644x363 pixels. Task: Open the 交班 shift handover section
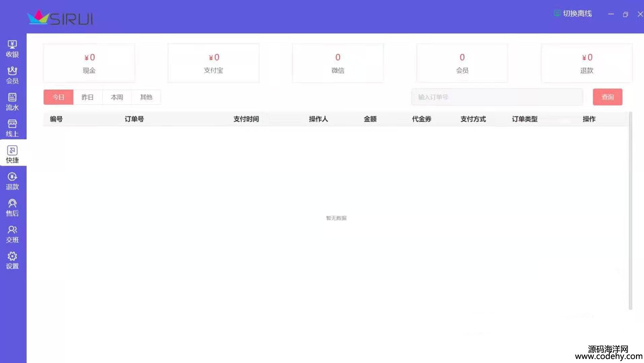tap(12, 234)
